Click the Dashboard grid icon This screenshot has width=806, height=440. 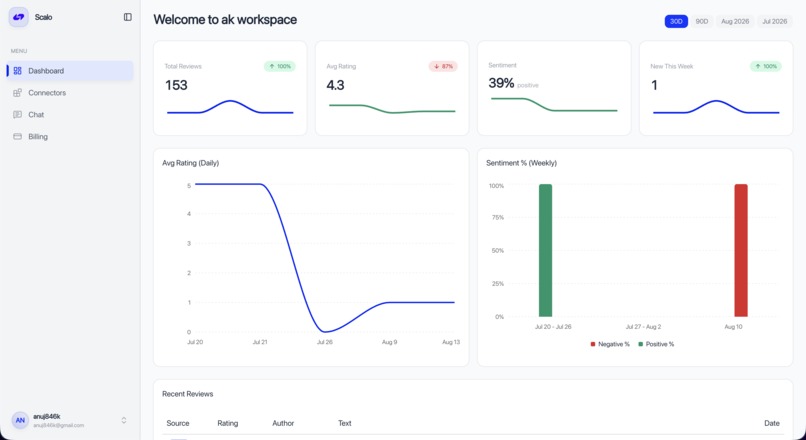pyautogui.click(x=17, y=71)
